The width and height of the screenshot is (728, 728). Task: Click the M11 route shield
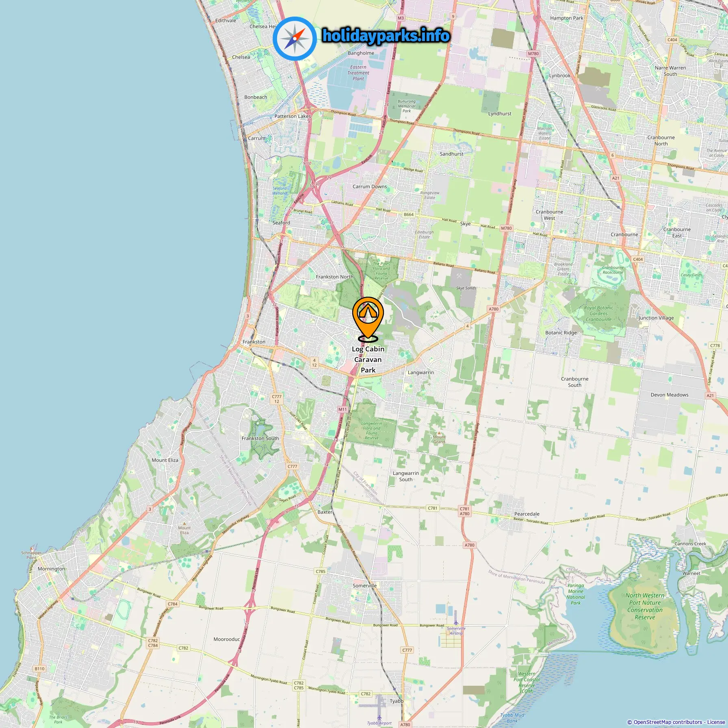click(342, 409)
